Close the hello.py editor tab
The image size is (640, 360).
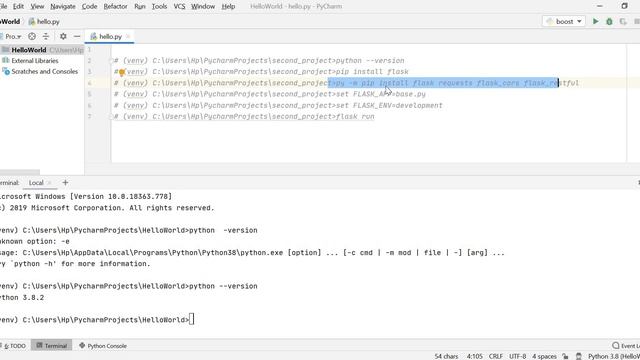click(128, 36)
